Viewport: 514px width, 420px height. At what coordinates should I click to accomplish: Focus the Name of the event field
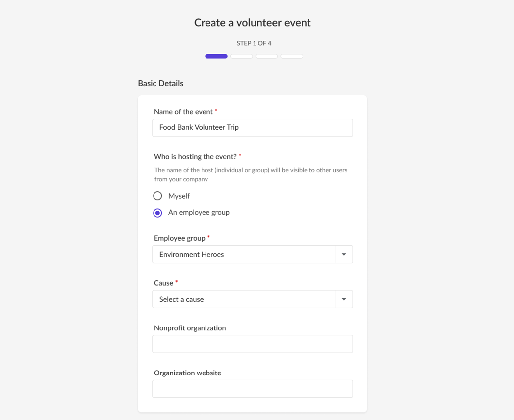click(252, 128)
